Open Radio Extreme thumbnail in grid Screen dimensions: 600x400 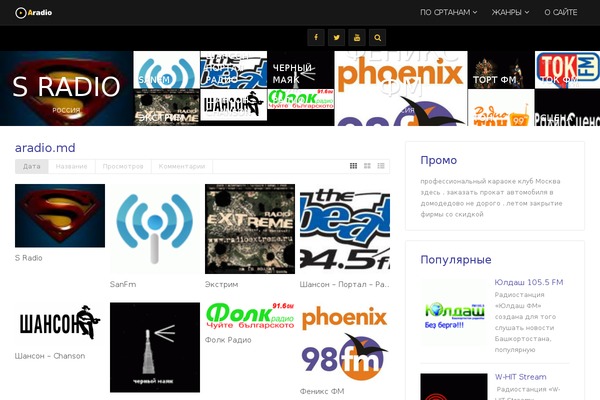250,229
